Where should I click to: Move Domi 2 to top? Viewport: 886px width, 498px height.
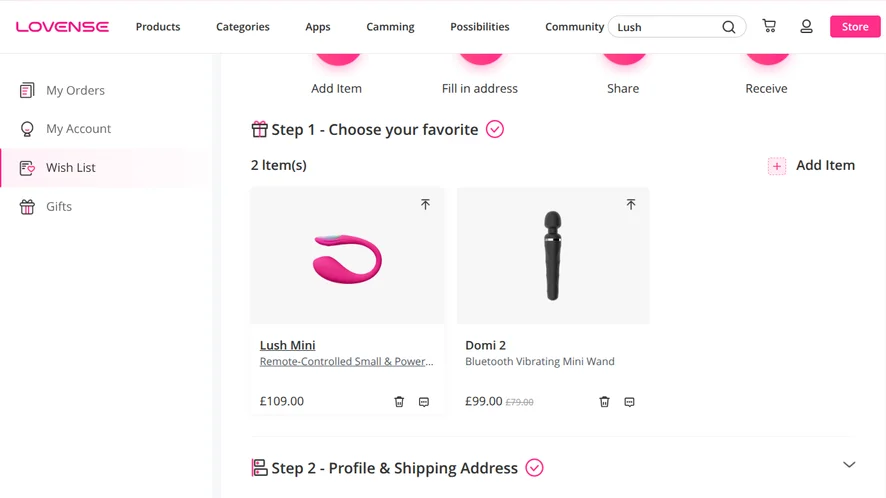631,204
